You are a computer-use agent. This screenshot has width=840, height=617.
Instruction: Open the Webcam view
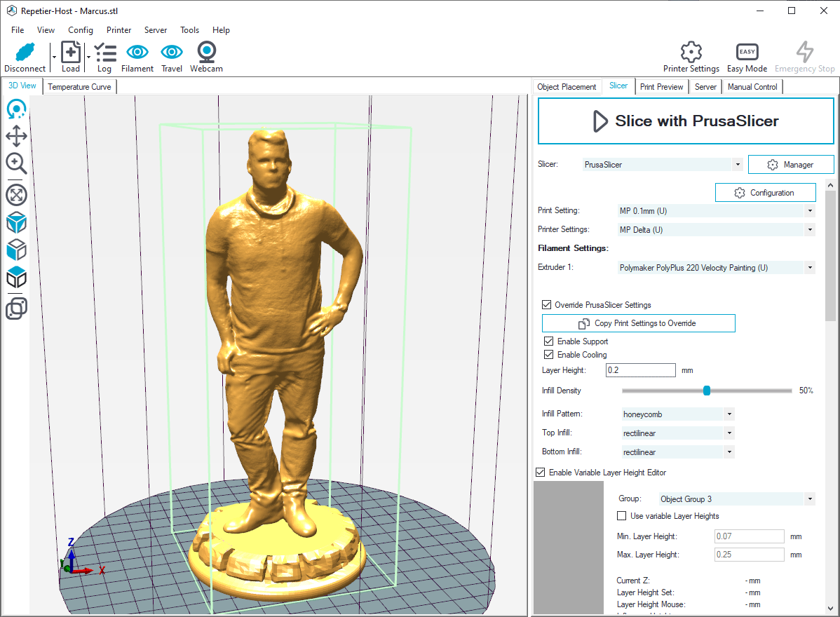click(x=205, y=56)
